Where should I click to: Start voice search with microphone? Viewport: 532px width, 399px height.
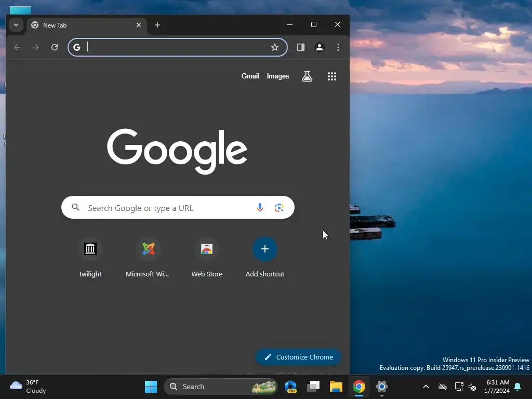pos(260,207)
